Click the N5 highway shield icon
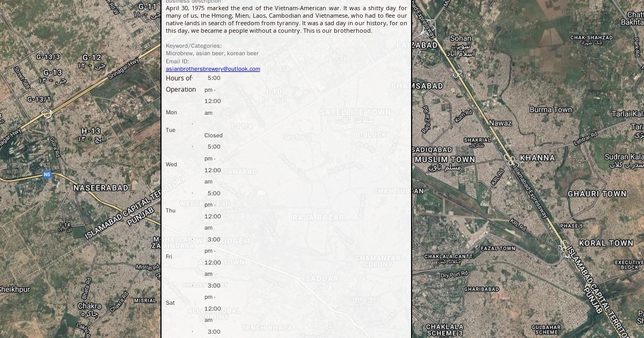This screenshot has height=338, width=644. click(47, 174)
